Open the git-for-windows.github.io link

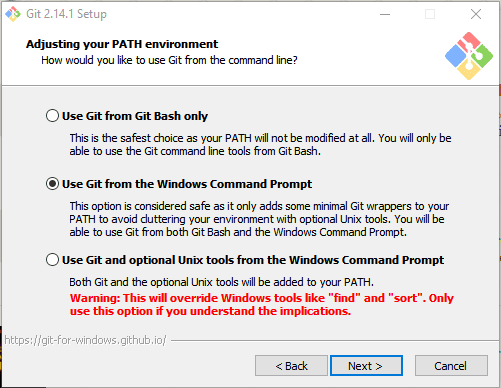[85, 340]
